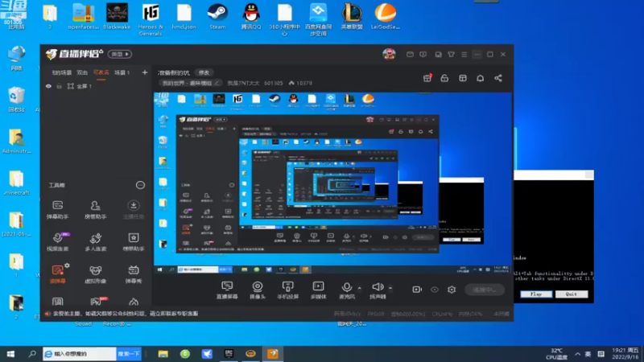Open LeiGod shortcut on the desktop
Viewport: 644px width, 362px height.
[x=386, y=17]
